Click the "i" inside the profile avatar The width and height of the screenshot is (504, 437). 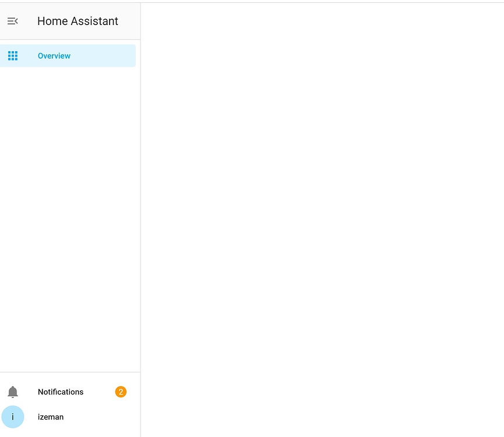[x=13, y=417]
